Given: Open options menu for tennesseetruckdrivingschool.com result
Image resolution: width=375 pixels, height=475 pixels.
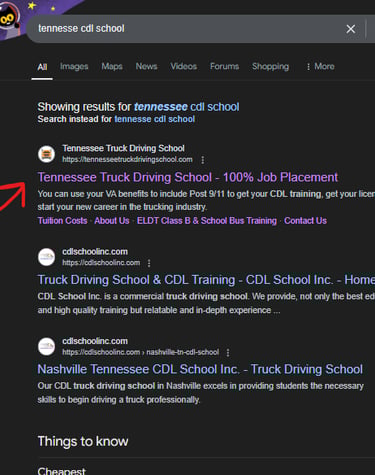Looking at the screenshot, I should pos(203,160).
